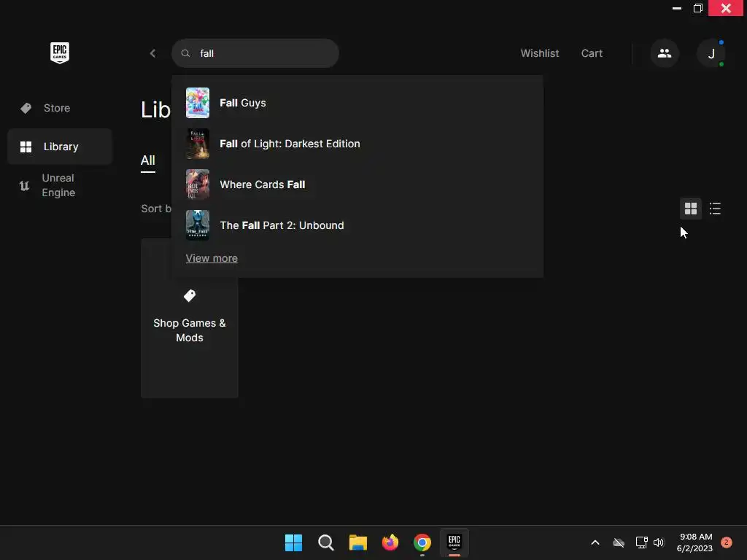Click the Fall of Light thumbnail
The width and height of the screenshot is (747, 560).
point(197,144)
